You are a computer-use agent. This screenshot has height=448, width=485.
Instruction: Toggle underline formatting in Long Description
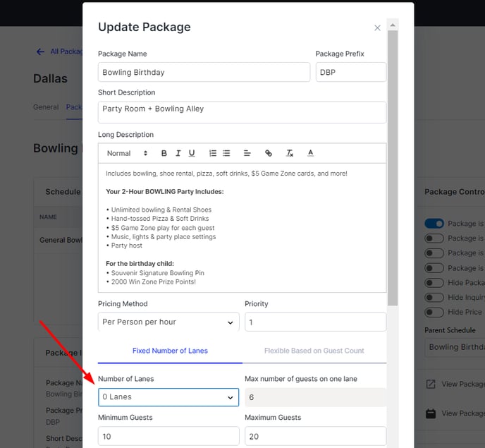192,153
